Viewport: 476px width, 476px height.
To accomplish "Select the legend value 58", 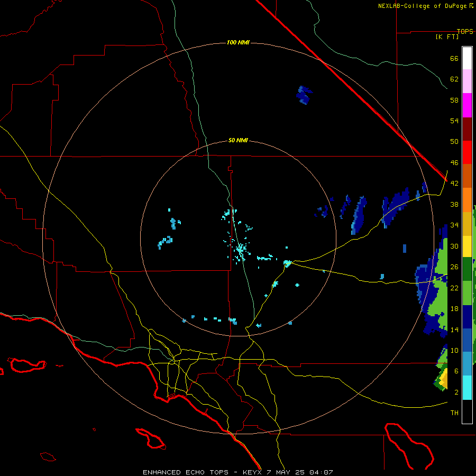I will (x=454, y=100).
